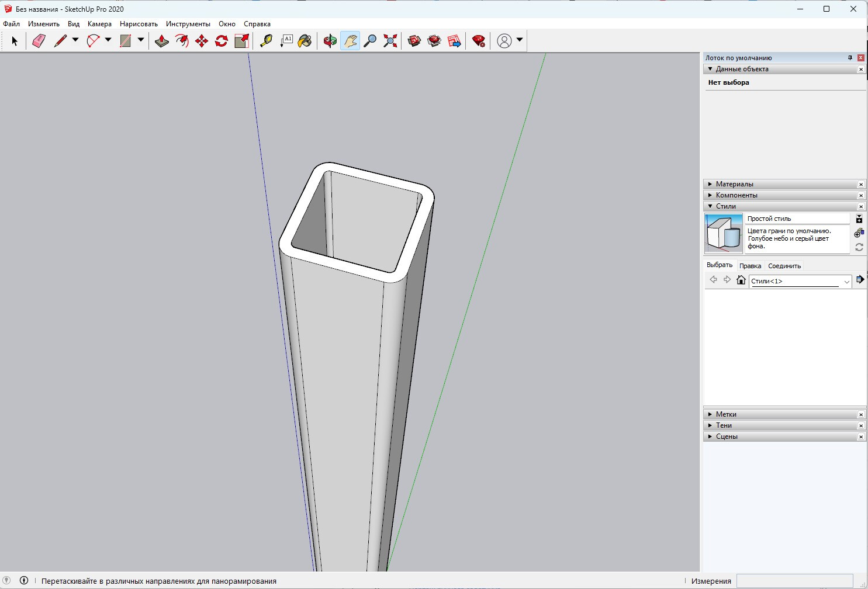Click the style description text field

[797, 239]
